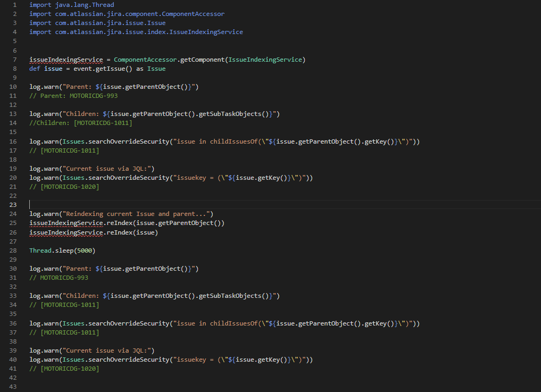This screenshot has width=541, height=392.
Task: Click line number 43 in the gutter
Action: tap(13, 387)
